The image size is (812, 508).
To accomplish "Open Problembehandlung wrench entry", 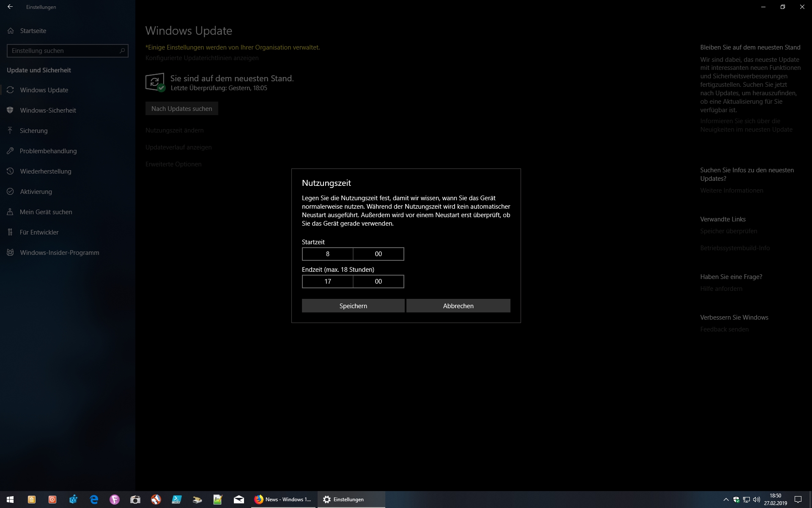I will 48,151.
